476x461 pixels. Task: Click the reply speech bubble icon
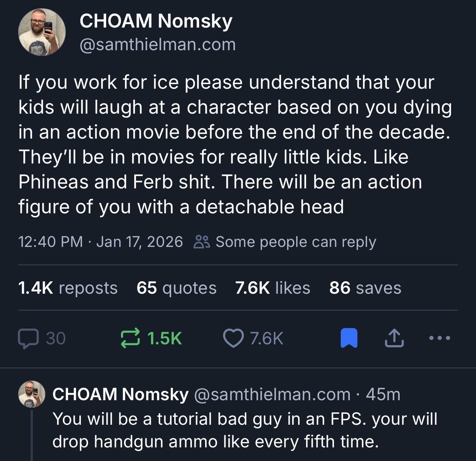click(27, 338)
